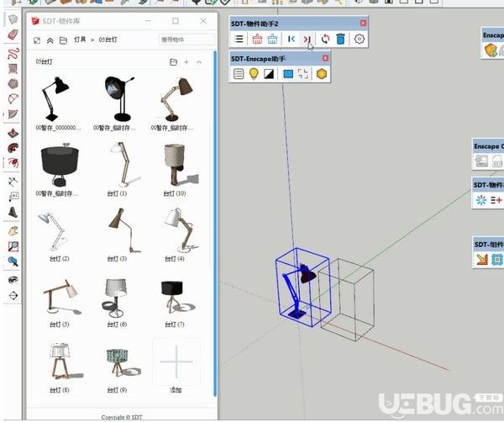Select the 灯具 breadcrumb

tap(80, 40)
